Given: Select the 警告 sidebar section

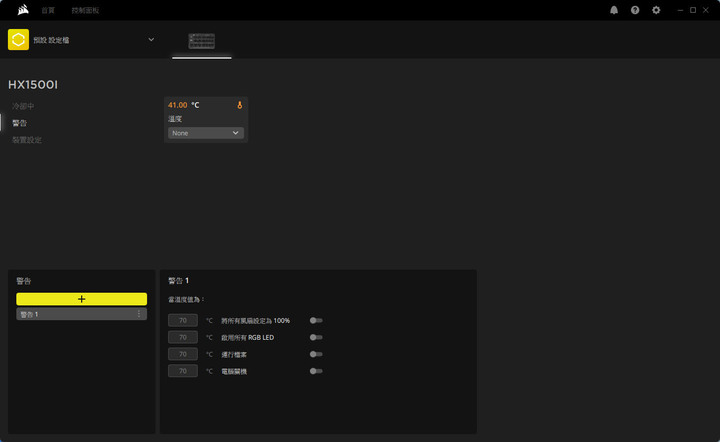Looking at the screenshot, I should tap(20, 123).
